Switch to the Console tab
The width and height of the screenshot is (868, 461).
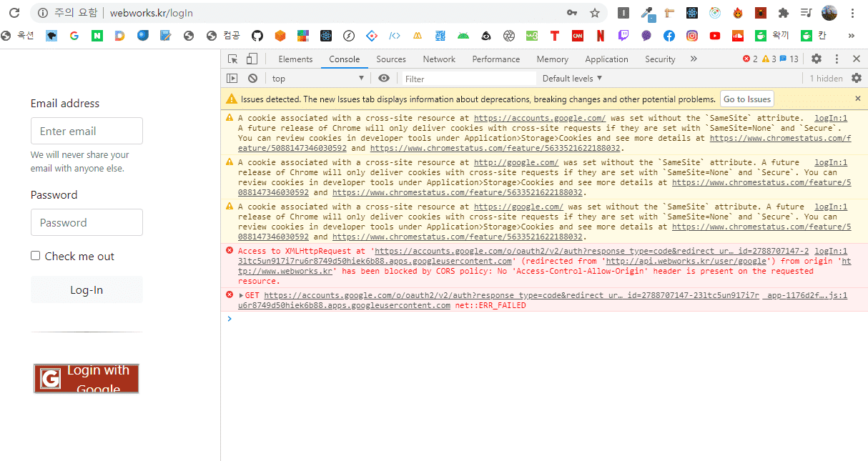345,59
